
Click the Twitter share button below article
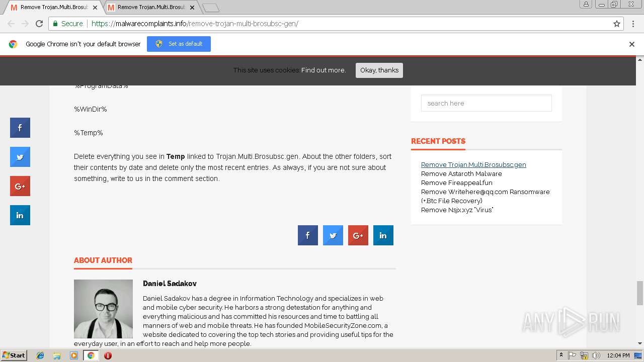click(333, 235)
